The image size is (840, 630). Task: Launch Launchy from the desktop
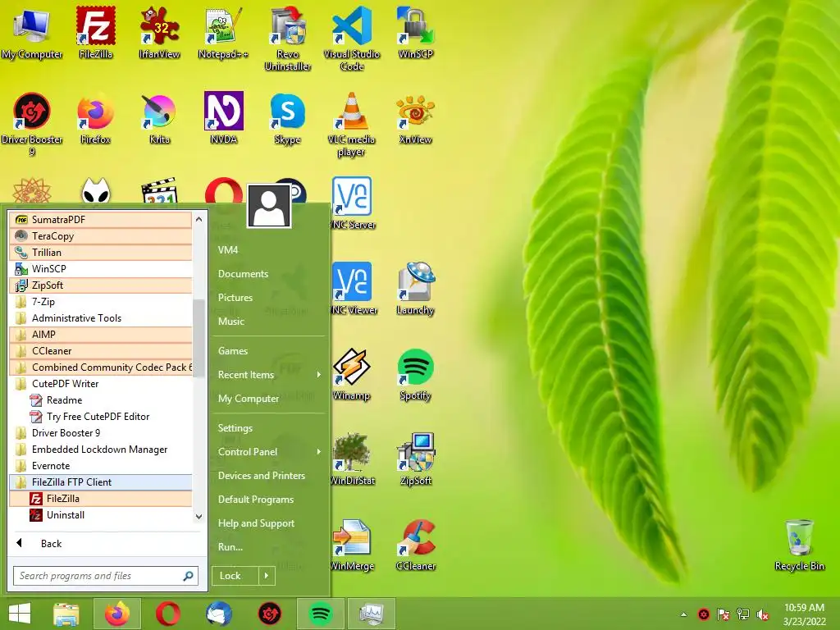coord(416,290)
